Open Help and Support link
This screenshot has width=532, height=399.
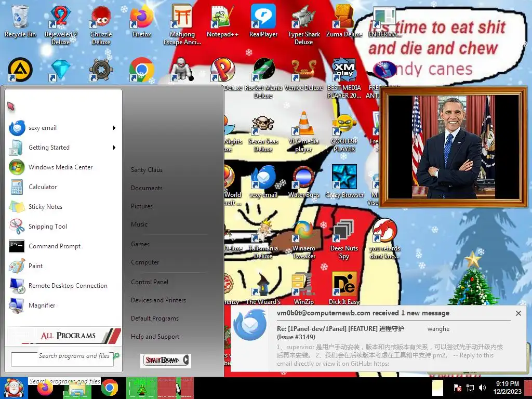pos(155,337)
